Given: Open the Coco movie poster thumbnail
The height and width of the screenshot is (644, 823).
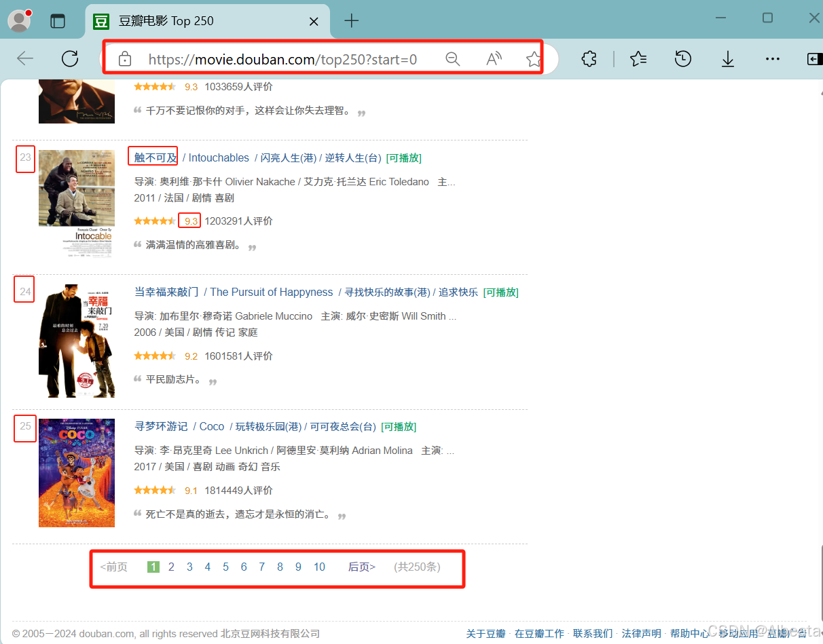Looking at the screenshot, I should coord(76,472).
